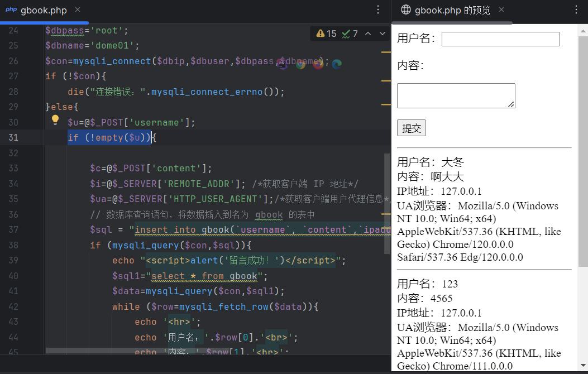Click mysqli_connect_errno() in die call

213,92
